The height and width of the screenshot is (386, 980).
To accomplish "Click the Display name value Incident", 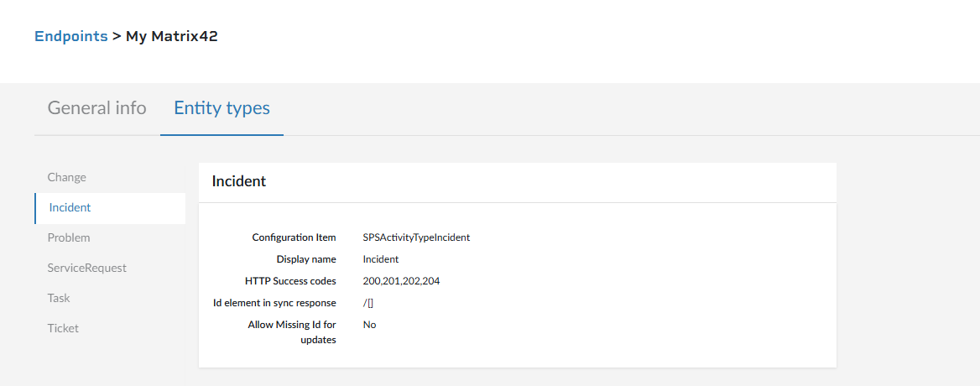I will [381, 259].
